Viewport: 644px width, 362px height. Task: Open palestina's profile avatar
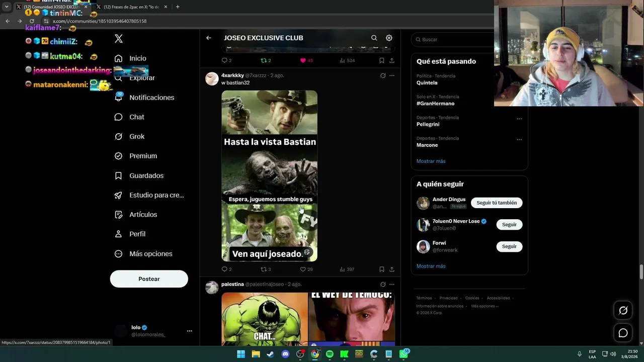pyautogui.click(x=212, y=288)
